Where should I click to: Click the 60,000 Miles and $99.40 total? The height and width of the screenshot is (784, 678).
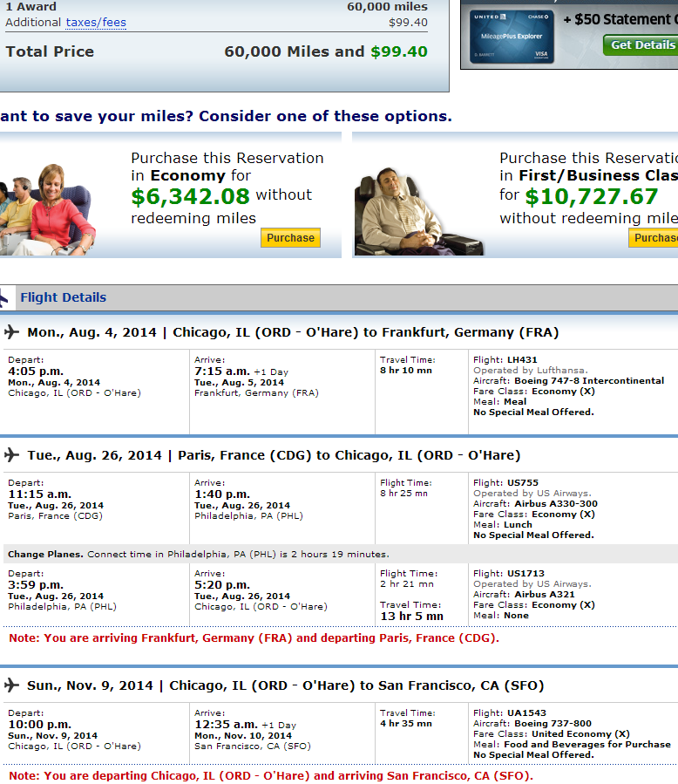(x=326, y=51)
